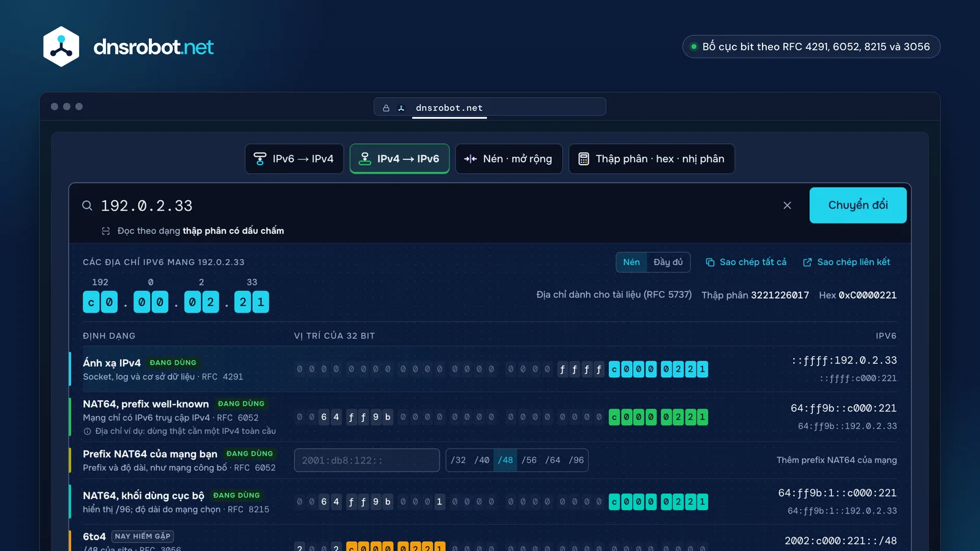Select the /96 prefix length

tap(576, 460)
